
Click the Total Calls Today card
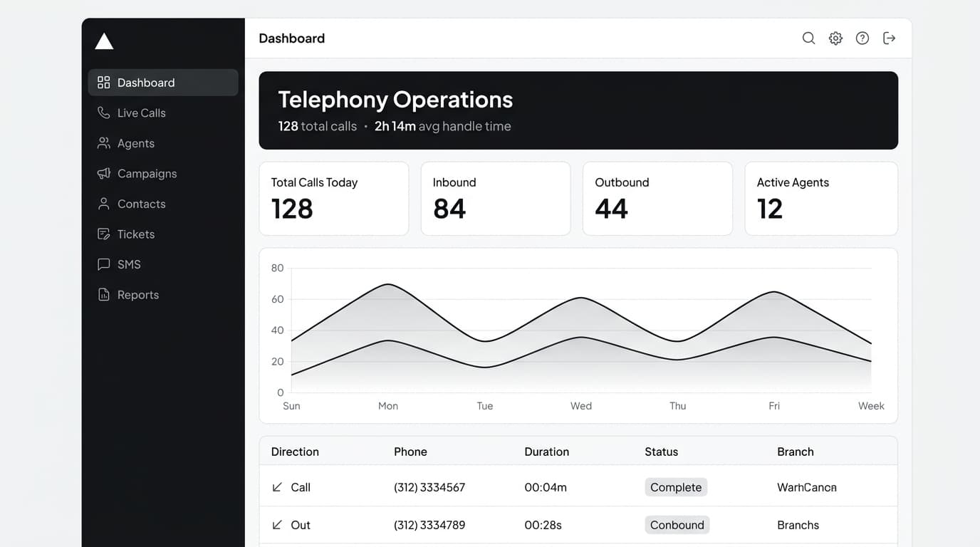[x=334, y=199]
